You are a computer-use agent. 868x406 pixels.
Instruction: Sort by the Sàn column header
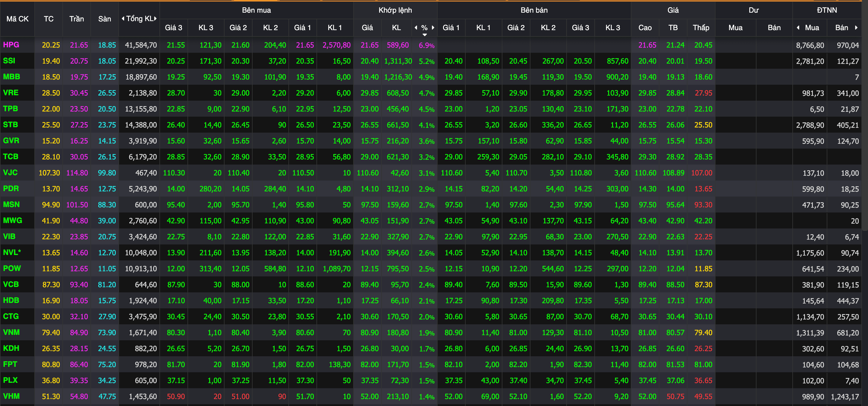tap(105, 19)
